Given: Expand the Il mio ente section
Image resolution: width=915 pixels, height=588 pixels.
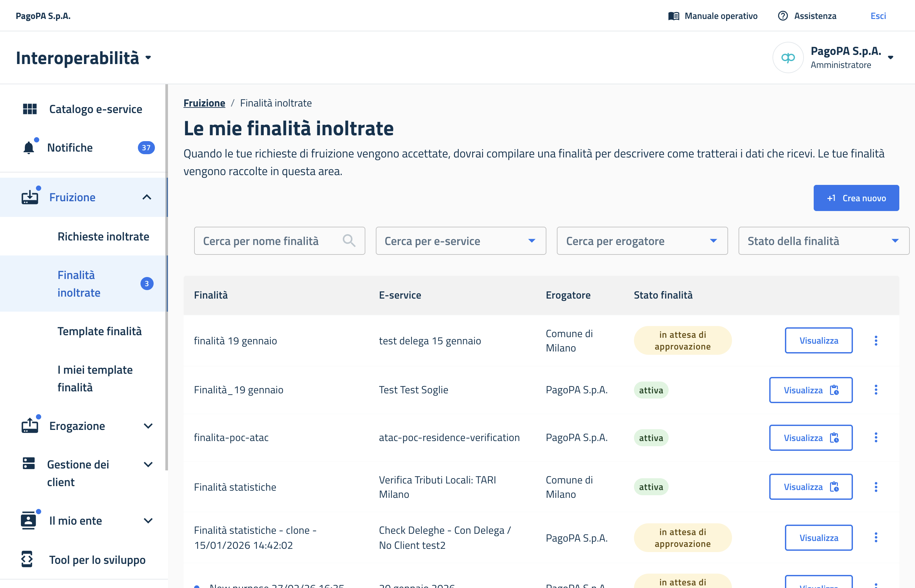Looking at the screenshot, I should 148,521.
